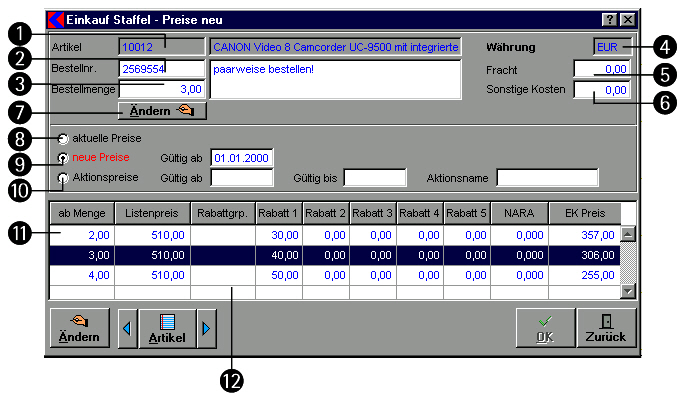682x397 pixels.
Task: Click the Rabatt 3 column header
Action: pyautogui.click(x=373, y=213)
